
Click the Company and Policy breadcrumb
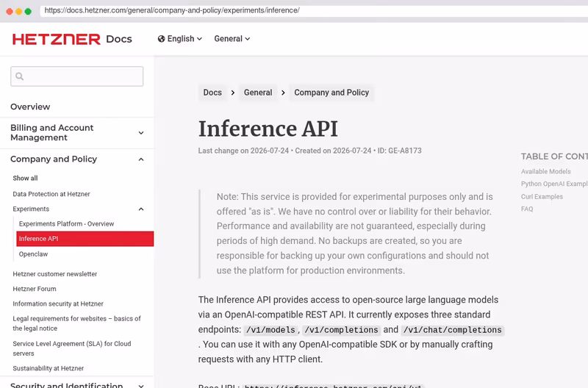[331, 93]
